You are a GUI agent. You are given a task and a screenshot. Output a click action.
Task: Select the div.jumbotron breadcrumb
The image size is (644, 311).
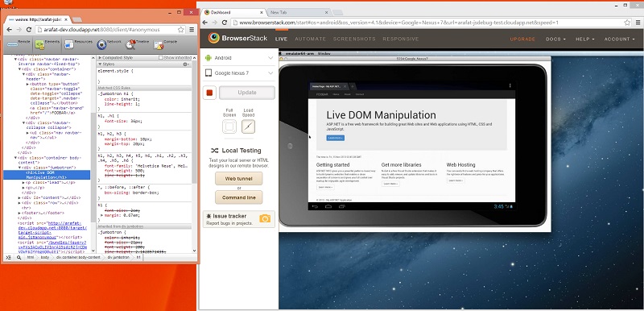[118, 258]
